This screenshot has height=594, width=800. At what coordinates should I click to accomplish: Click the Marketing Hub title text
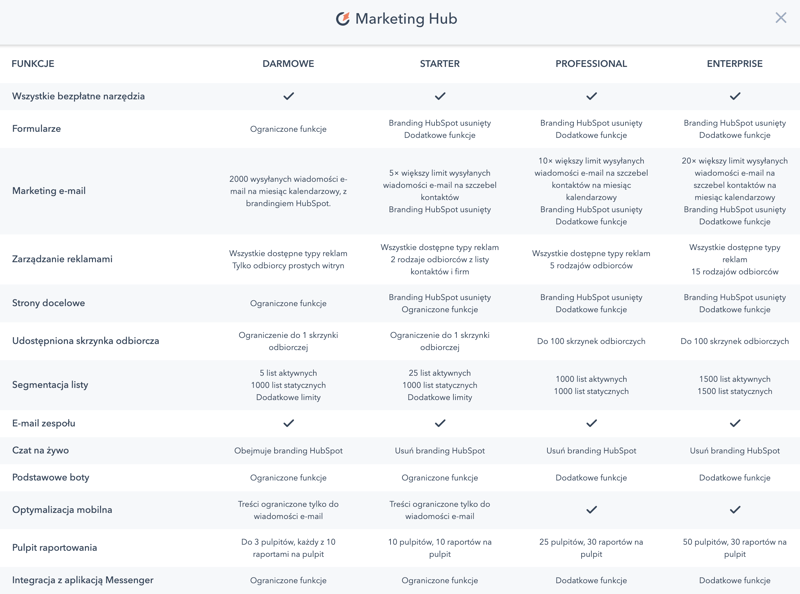point(406,19)
